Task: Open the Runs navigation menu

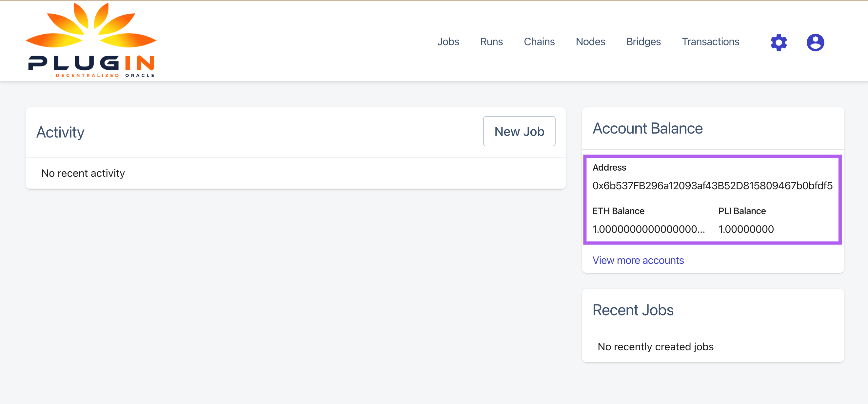Action: click(x=491, y=42)
